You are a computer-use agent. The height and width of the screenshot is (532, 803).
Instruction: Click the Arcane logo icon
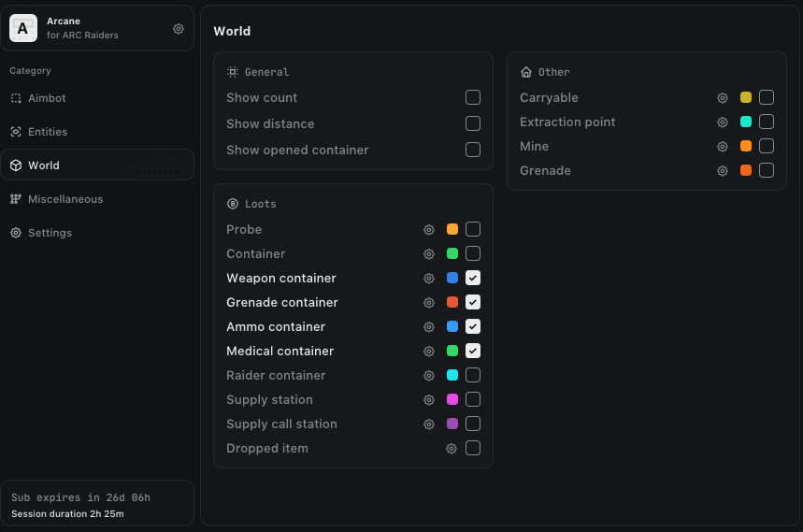(x=23, y=29)
